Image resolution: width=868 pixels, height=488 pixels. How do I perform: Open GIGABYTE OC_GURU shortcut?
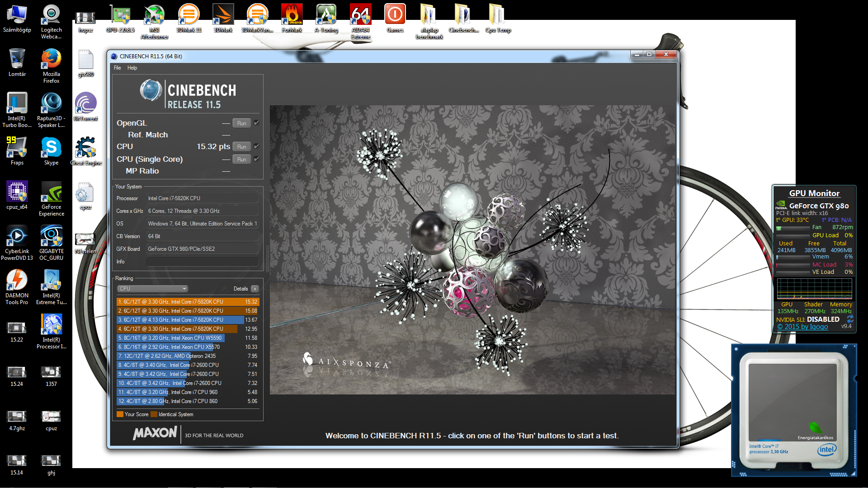pyautogui.click(x=51, y=243)
